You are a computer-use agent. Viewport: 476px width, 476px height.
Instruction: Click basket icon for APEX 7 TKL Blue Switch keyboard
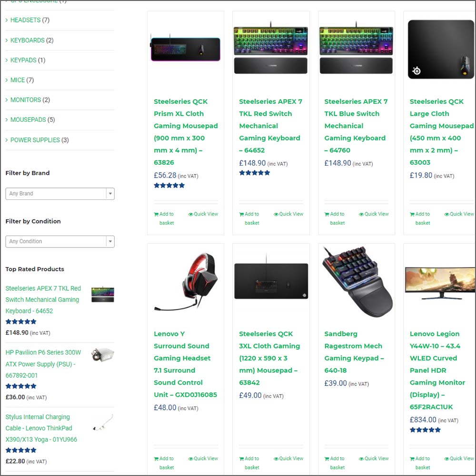327,214
